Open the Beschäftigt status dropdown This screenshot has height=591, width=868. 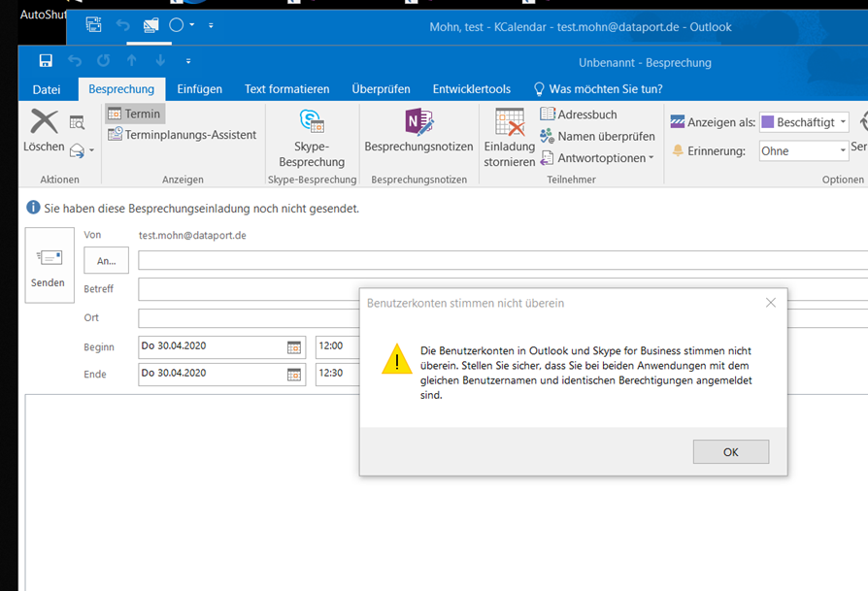coord(843,121)
